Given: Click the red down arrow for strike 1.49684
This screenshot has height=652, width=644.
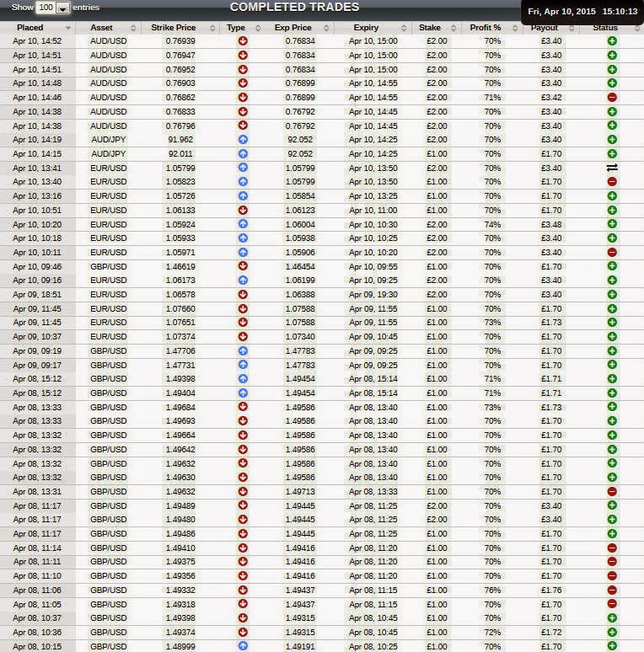Looking at the screenshot, I should pos(243,407).
